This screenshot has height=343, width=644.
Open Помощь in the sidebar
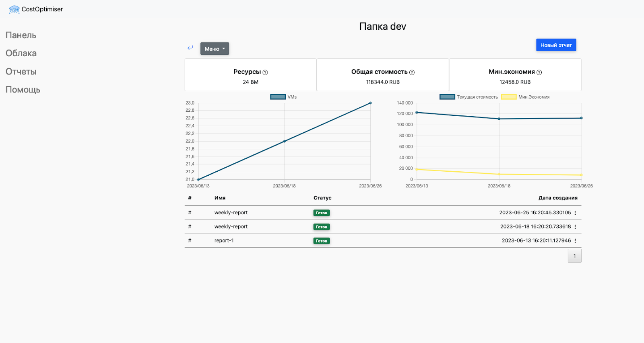tap(23, 90)
